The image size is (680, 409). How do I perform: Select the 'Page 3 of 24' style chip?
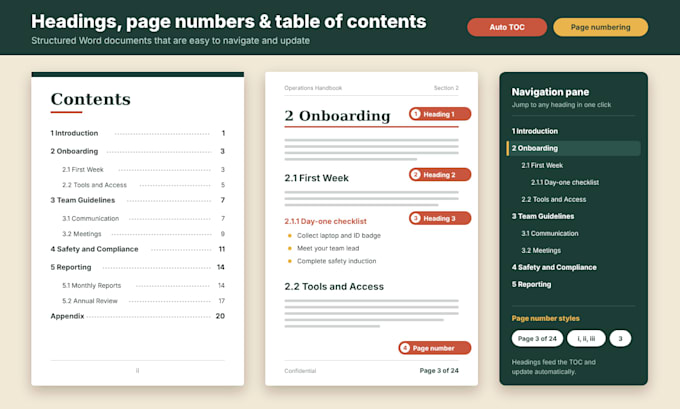537,338
